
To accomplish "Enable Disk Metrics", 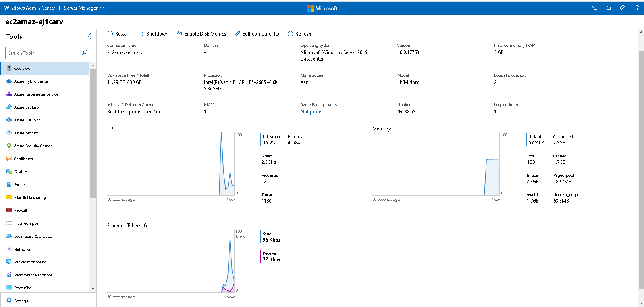I will click(x=202, y=34).
